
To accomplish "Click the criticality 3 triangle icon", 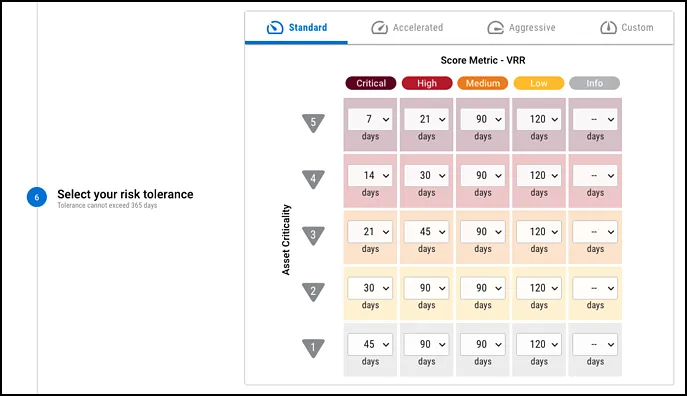I will point(313,235).
